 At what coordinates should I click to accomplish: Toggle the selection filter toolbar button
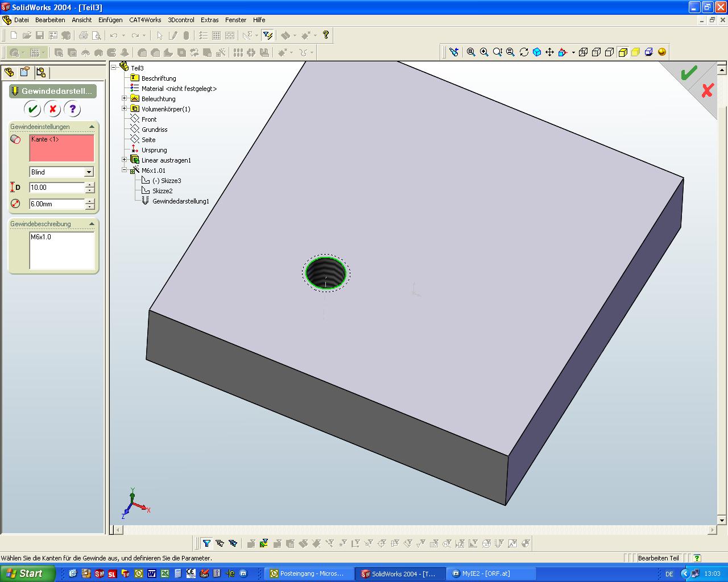268,35
